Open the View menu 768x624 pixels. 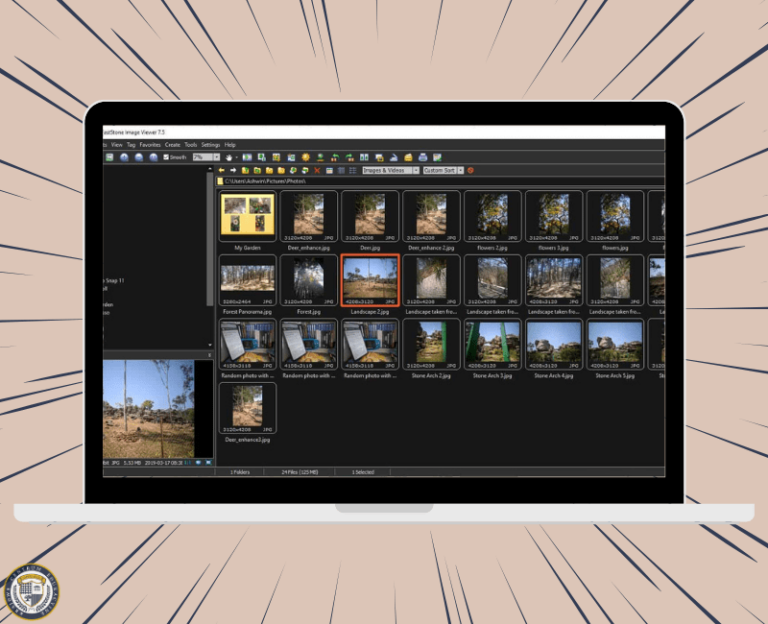(117, 145)
